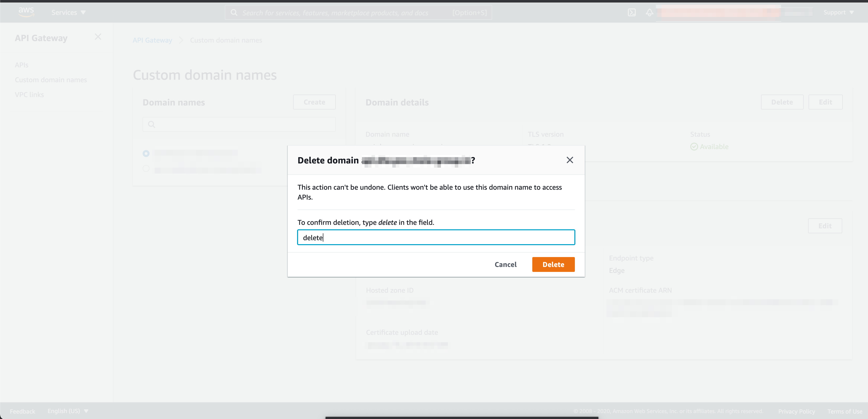Screen dimensions: 868x419
Task: Click the domain names search field
Action: coord(239,124)
